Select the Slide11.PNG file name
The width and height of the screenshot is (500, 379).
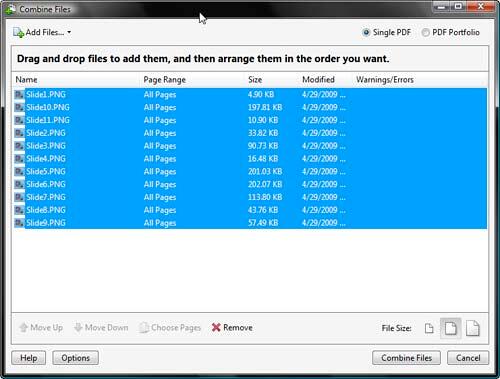point(48,120)
